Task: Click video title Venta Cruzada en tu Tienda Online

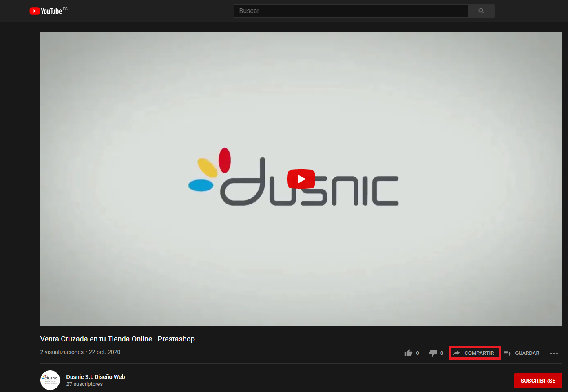Action: 117,339
